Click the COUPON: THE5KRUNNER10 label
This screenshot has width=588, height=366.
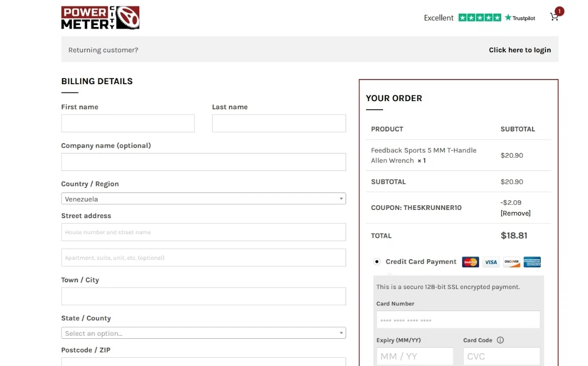(x=416, y=208)
